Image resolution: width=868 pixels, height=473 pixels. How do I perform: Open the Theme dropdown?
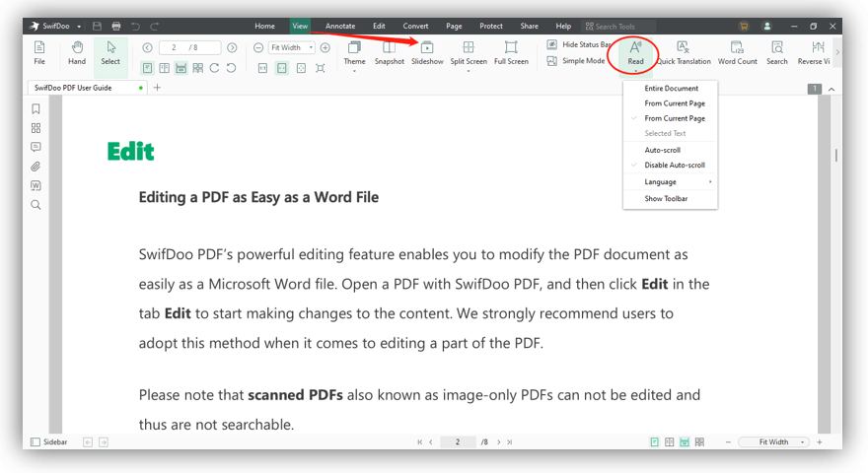pyautogui.click(x=354, y=55)
